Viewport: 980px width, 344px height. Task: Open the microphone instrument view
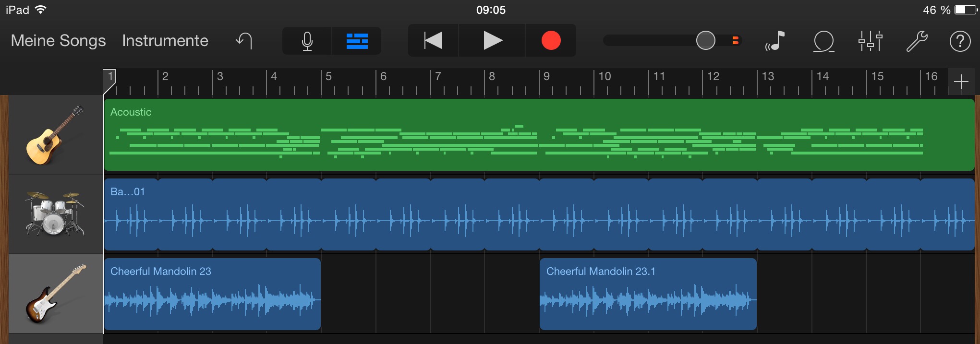[307, 41]
